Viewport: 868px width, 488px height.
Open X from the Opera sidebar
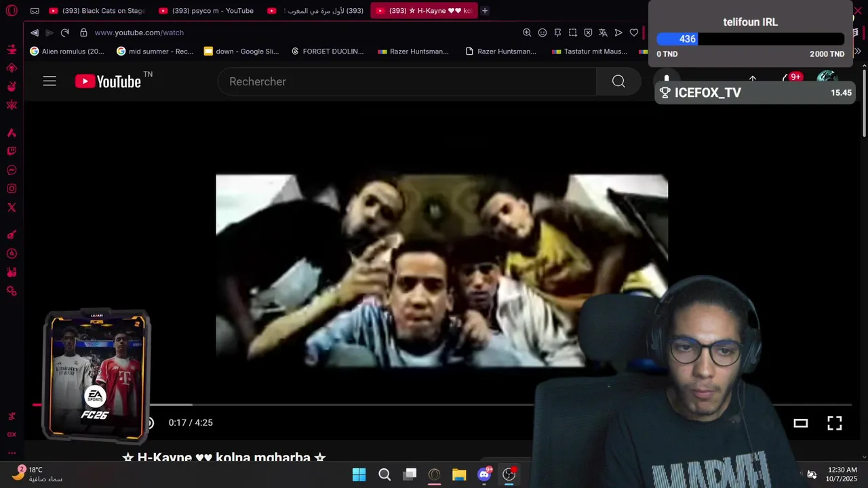(x=12, y=207)
